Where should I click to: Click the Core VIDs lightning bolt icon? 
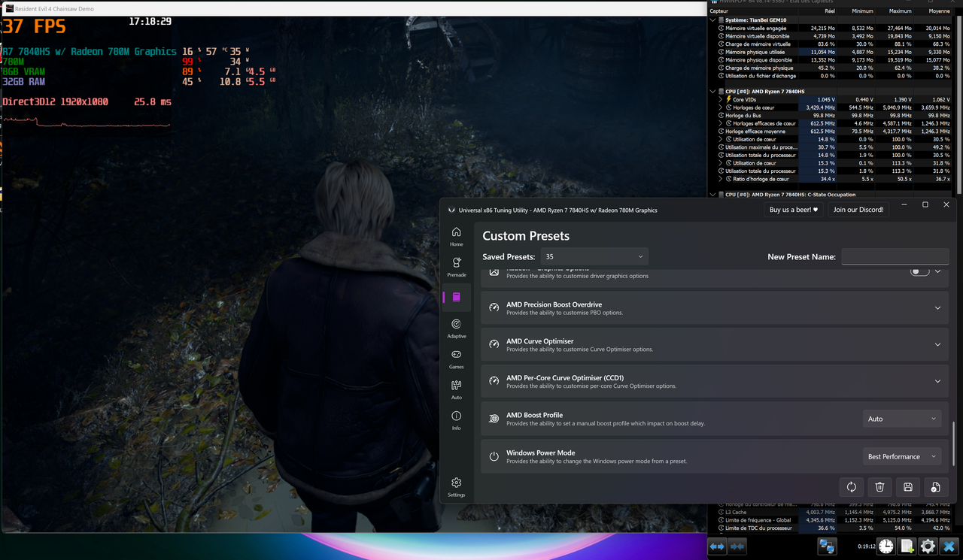728,99
